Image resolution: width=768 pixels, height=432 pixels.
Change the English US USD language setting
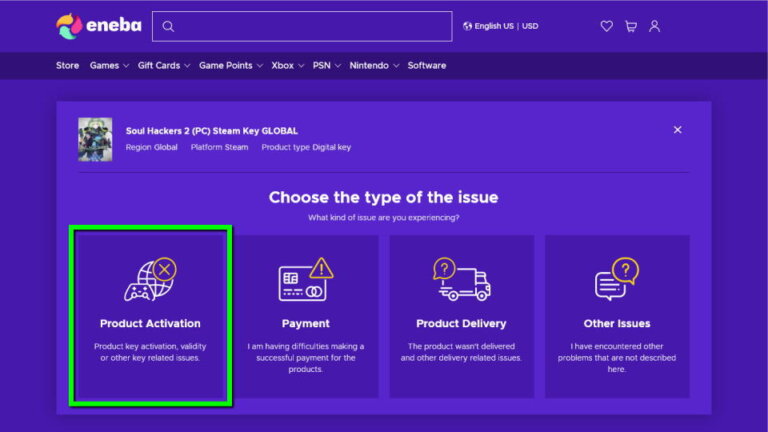[501, 26]
